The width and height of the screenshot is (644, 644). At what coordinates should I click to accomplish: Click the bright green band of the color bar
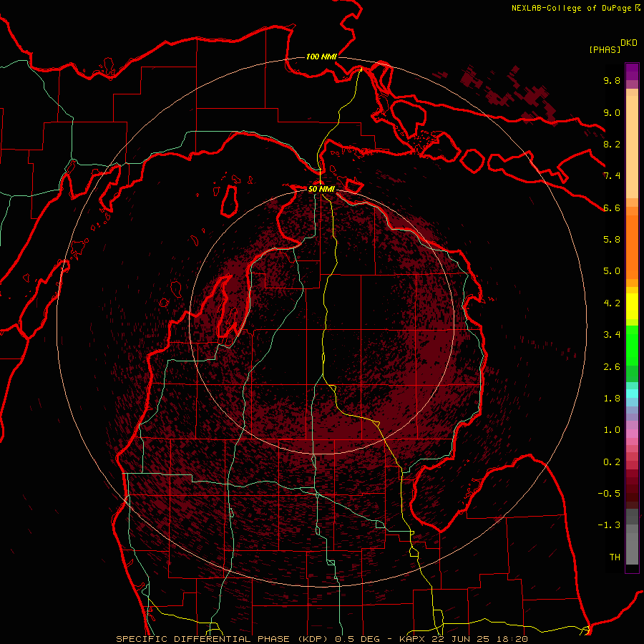point(632,346)
